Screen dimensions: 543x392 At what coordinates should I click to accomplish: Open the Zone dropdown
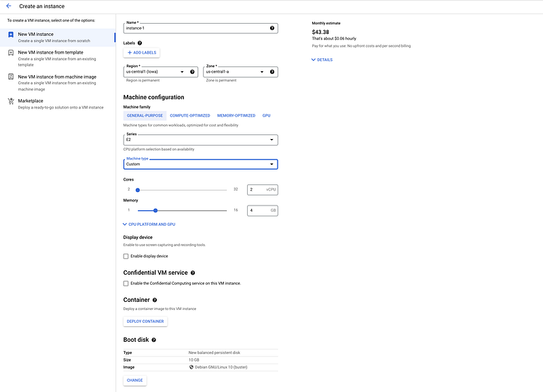point(241,72)
